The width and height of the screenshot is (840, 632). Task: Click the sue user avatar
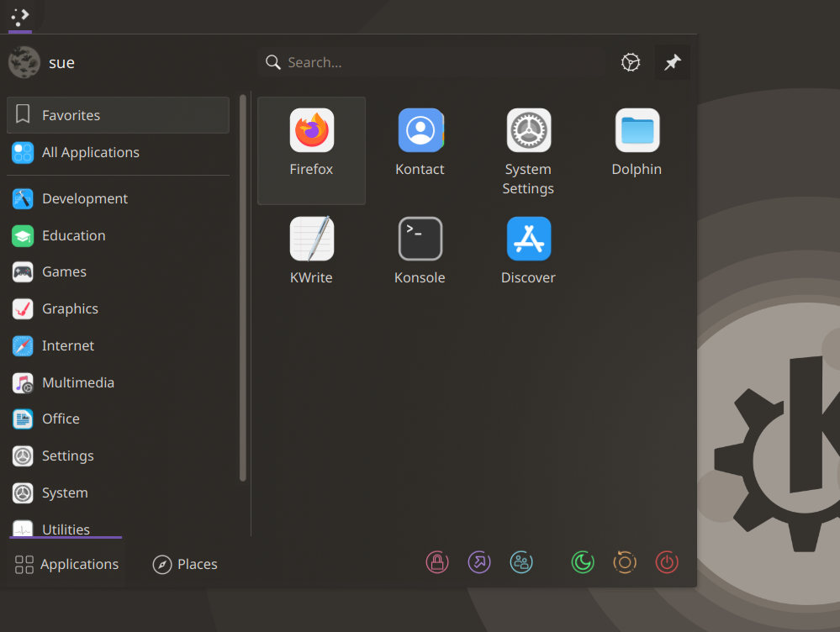(24, 62)
